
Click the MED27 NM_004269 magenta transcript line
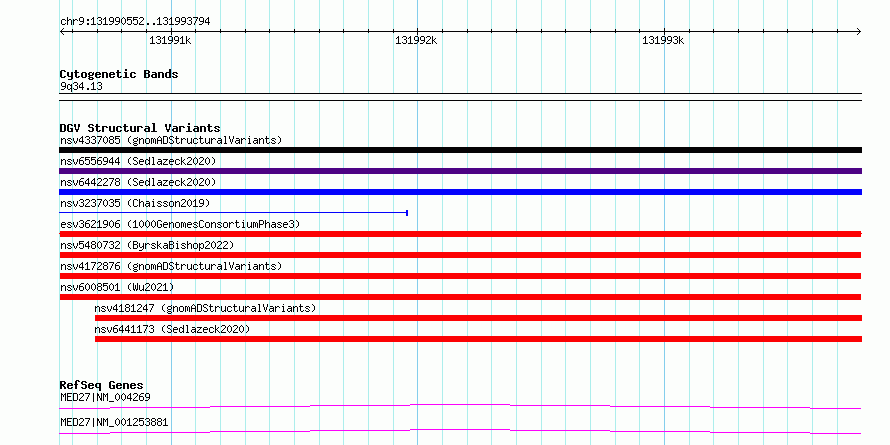click(460, 406)
